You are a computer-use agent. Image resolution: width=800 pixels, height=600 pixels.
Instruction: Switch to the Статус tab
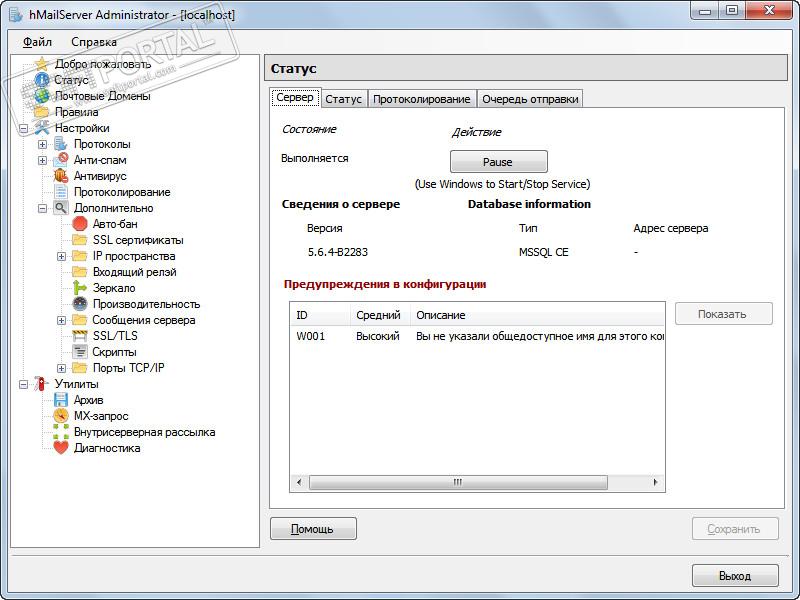pyautogui.click(x=343, y=98)
